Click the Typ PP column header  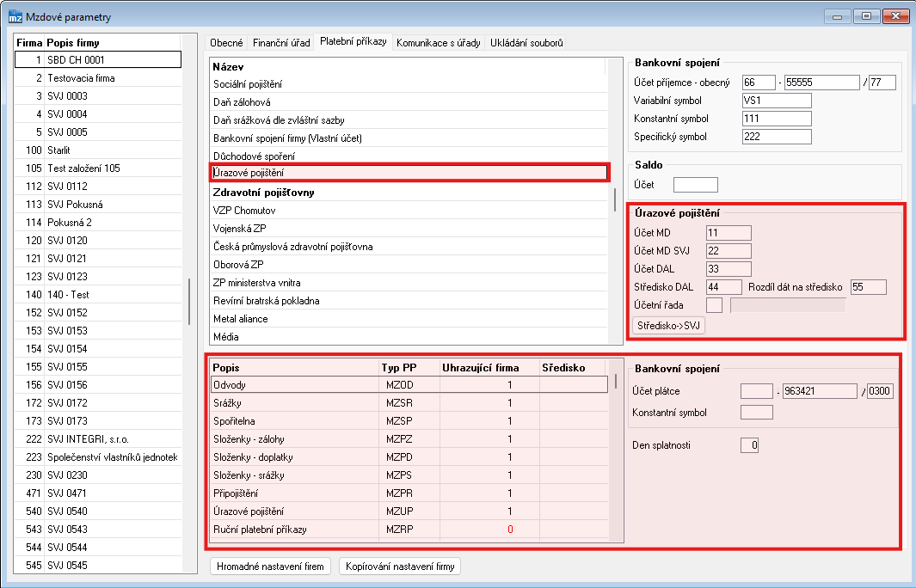(397, 368)
